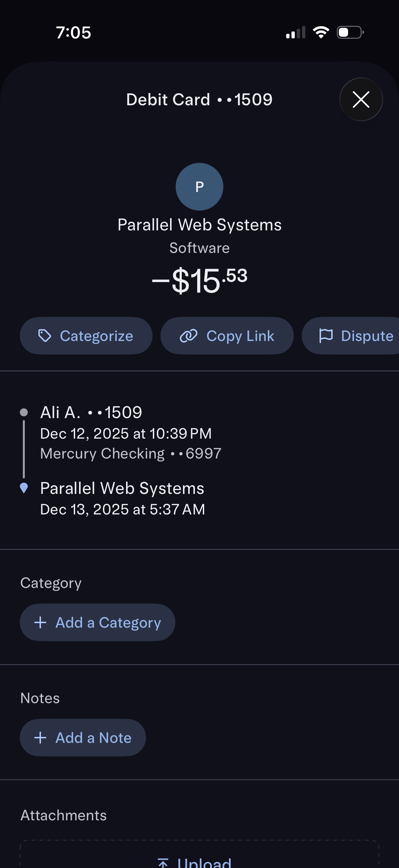Viewport: 399px width, 868px height.
Task: Tap the flag icon for Dispute
Action: (326, 336)
